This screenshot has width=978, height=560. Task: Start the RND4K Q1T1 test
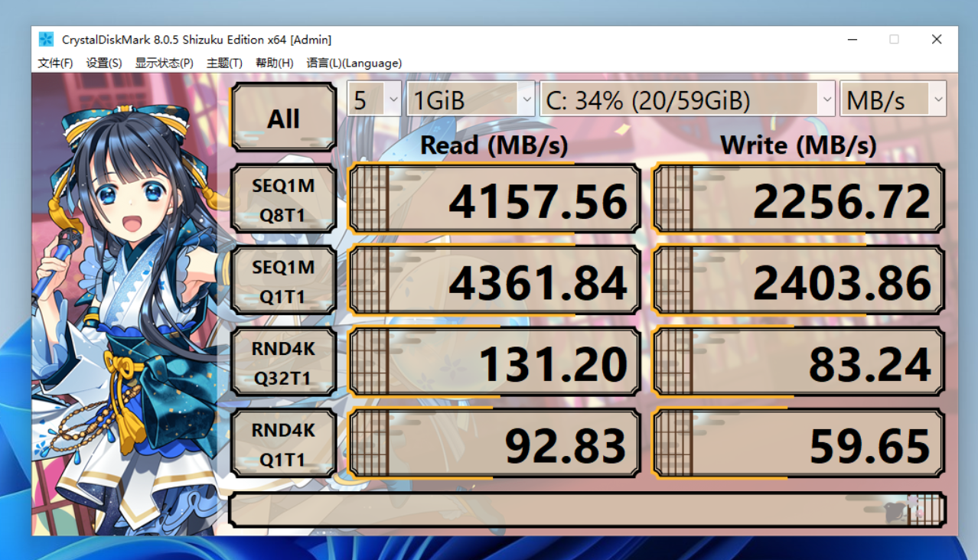click(284, 444)
